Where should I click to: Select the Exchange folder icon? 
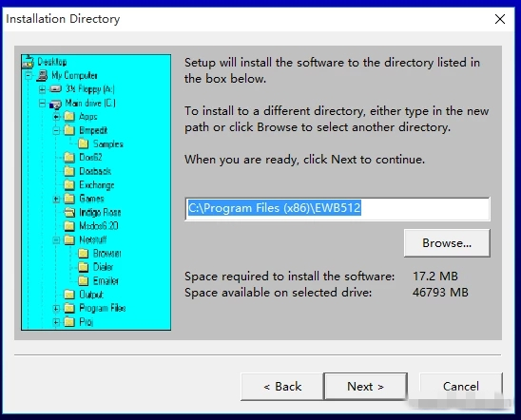(69, 184)
